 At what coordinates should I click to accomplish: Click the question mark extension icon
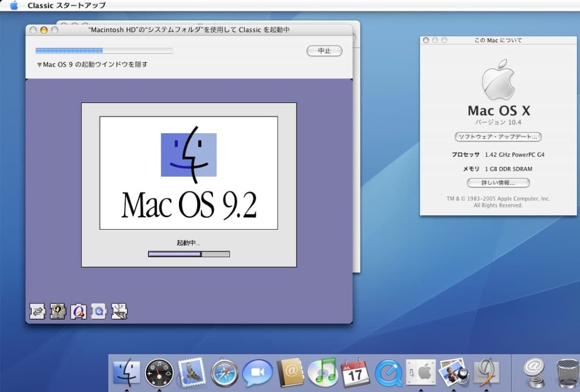[58, 311]
